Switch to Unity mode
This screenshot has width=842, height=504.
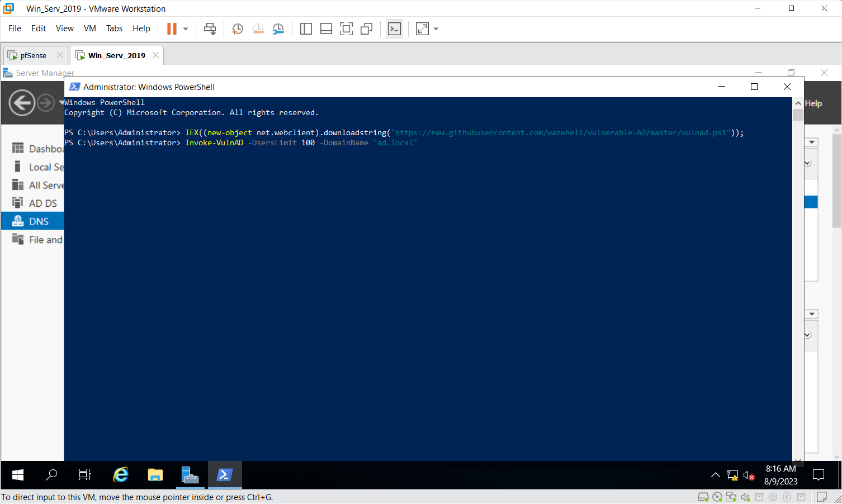(367, 28)
